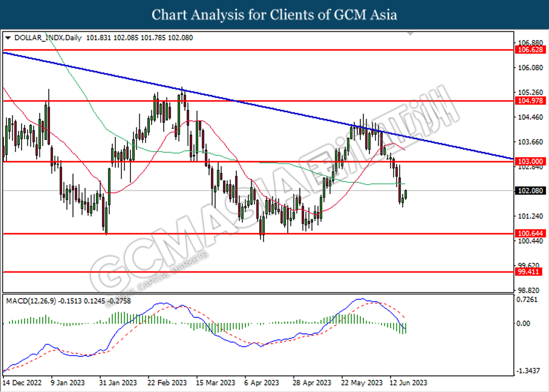Click the 14 Dec 2022 date label
This screenshot has height=392, width=549.
coord(22,383)
